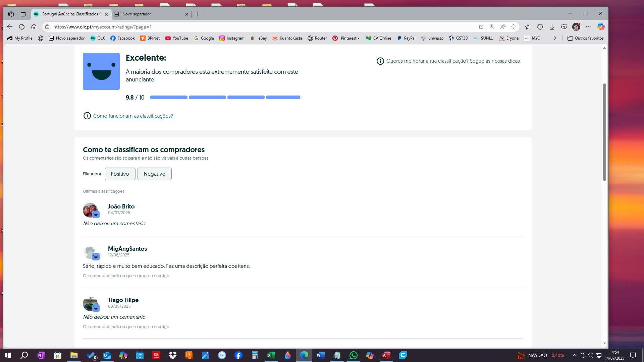Screen dimensions: 644x362
Task: Open browser settings and more menu
Action: coord(589,27)
